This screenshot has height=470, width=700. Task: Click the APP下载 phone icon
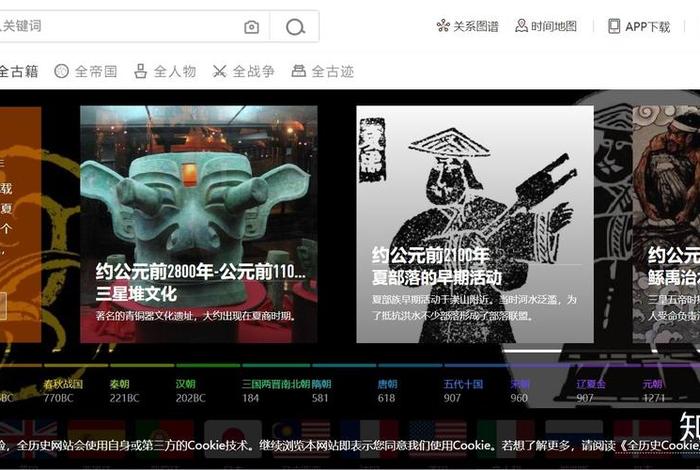(x=614, y=26)
